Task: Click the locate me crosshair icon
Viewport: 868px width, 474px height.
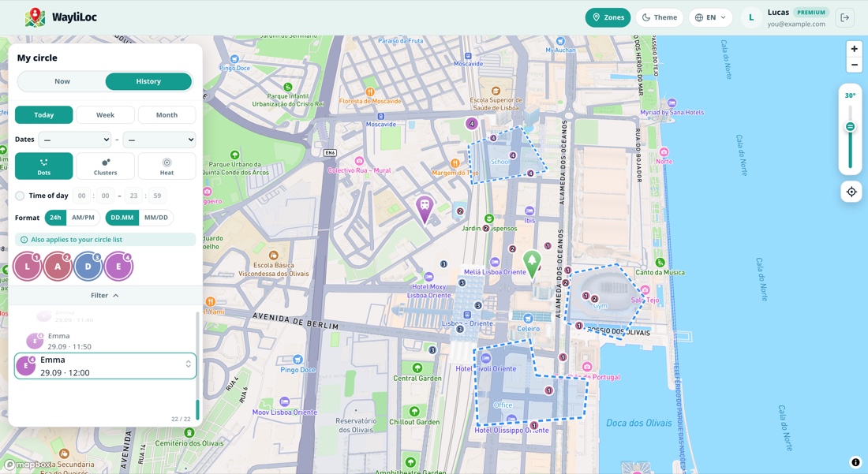Action: click(x=851, y=192)
